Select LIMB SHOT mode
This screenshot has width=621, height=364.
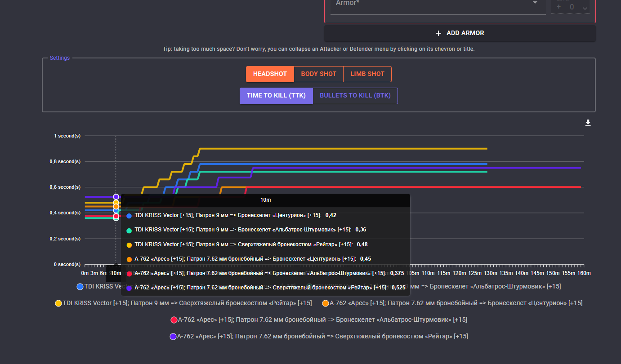click(x=367, y=74)
